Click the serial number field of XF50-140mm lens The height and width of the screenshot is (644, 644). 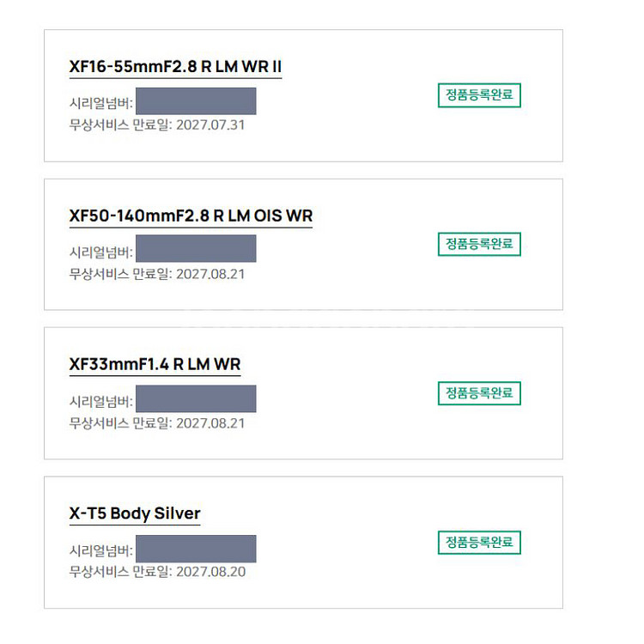[x=196, y=249]
